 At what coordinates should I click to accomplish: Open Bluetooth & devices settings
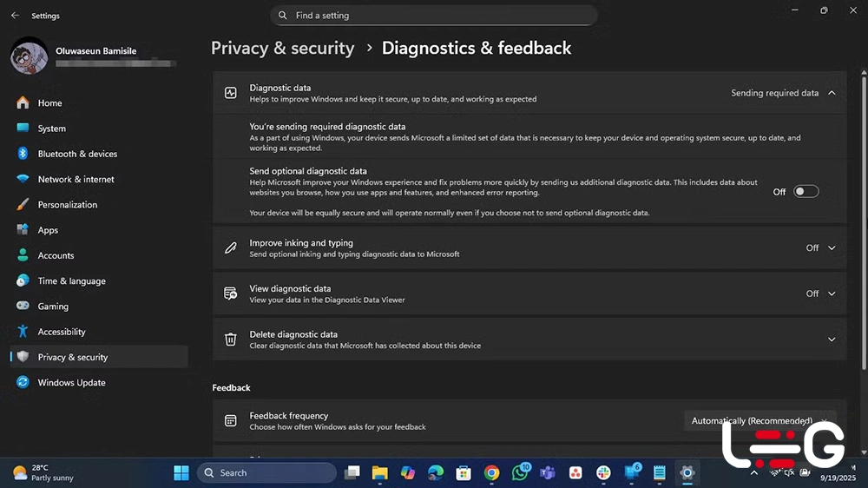click(77, 154)
